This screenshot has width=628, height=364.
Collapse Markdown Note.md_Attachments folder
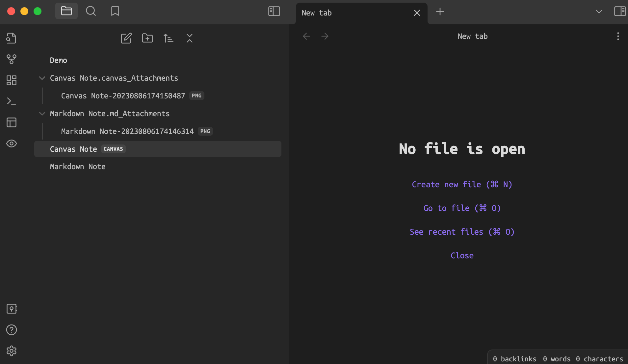click(42, 114)
